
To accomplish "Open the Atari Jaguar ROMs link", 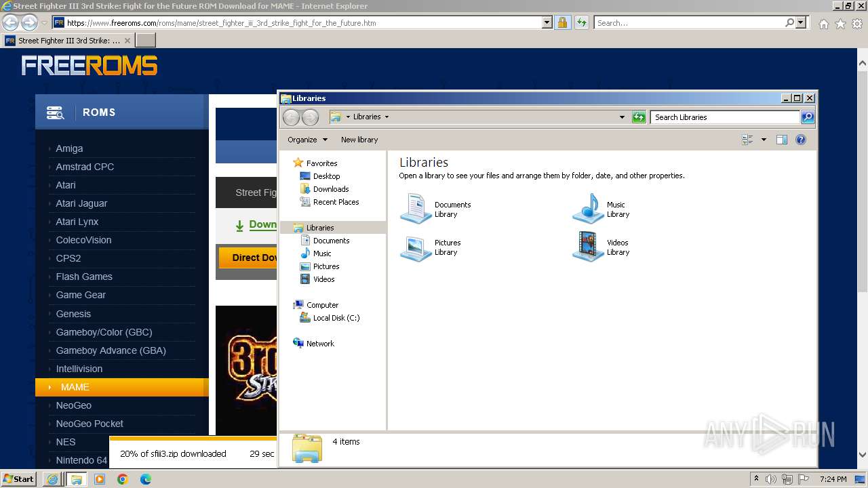I will coord(81,203).
